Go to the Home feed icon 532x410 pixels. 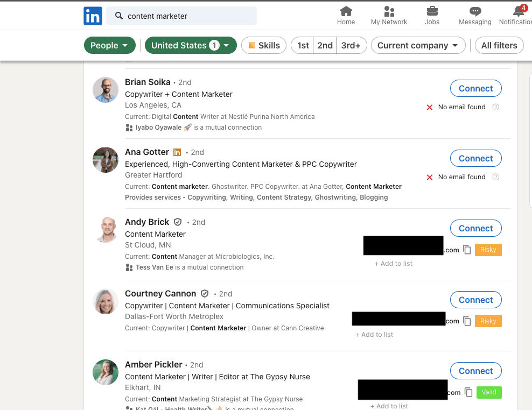tap(346, 11)
